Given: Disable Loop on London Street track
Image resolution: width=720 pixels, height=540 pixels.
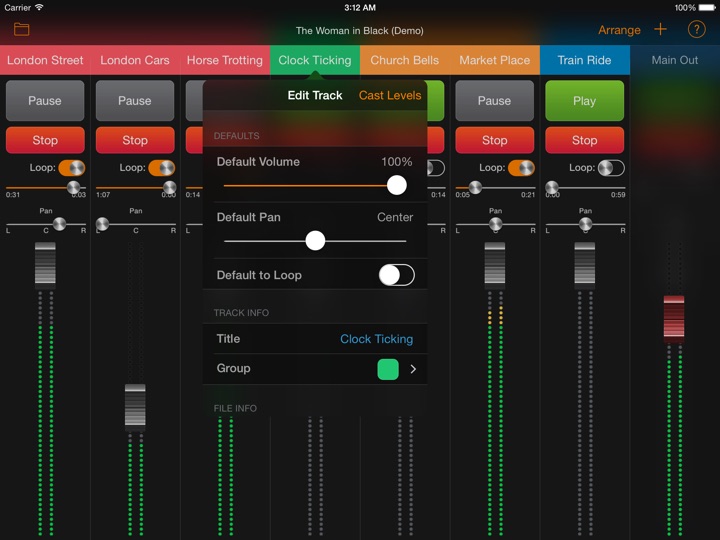Looking at the screenshot, I should coord(72,168).
